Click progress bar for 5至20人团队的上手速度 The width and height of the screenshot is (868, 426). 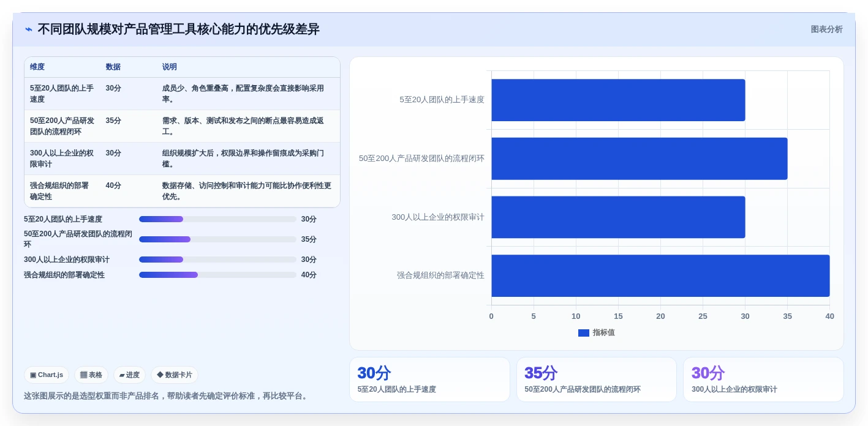coord(217,219)
